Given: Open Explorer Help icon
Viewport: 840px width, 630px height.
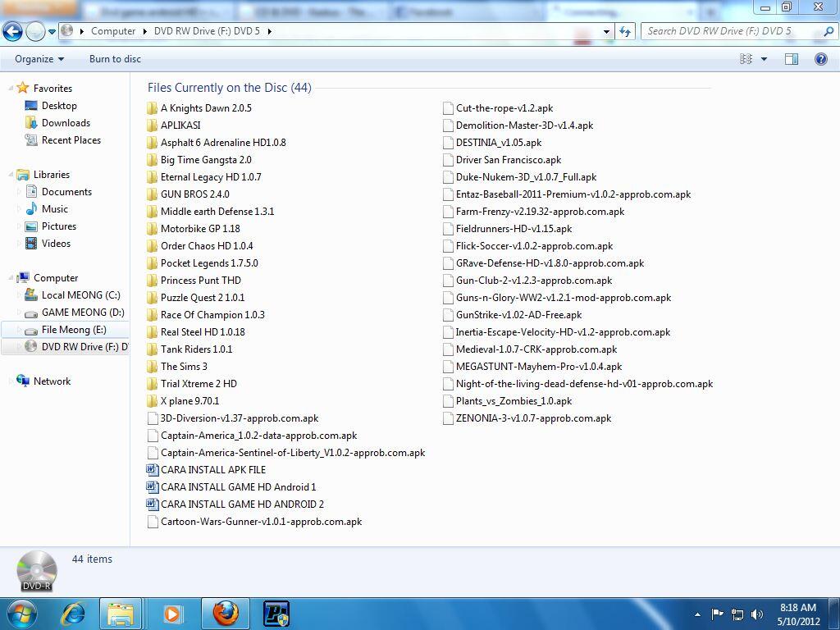Looking at the screenshot, I should pyautogui.click(x=820, y=59).
